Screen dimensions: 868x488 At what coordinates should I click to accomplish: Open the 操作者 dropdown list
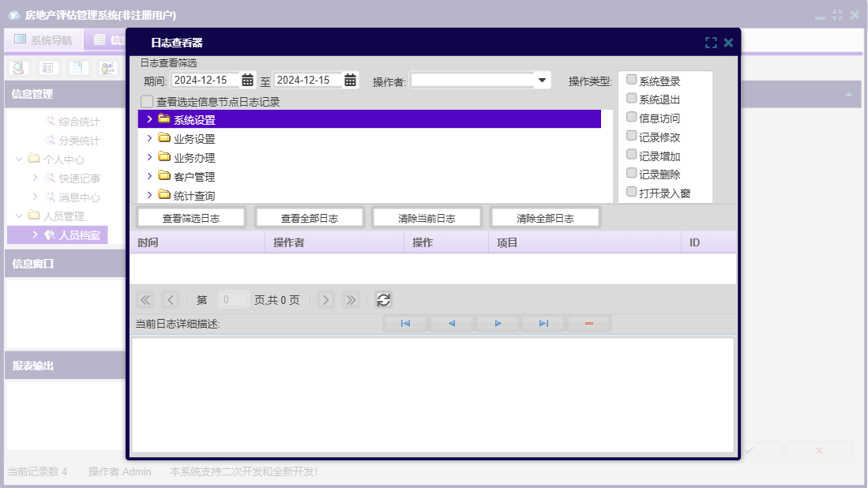click(543, 80)
